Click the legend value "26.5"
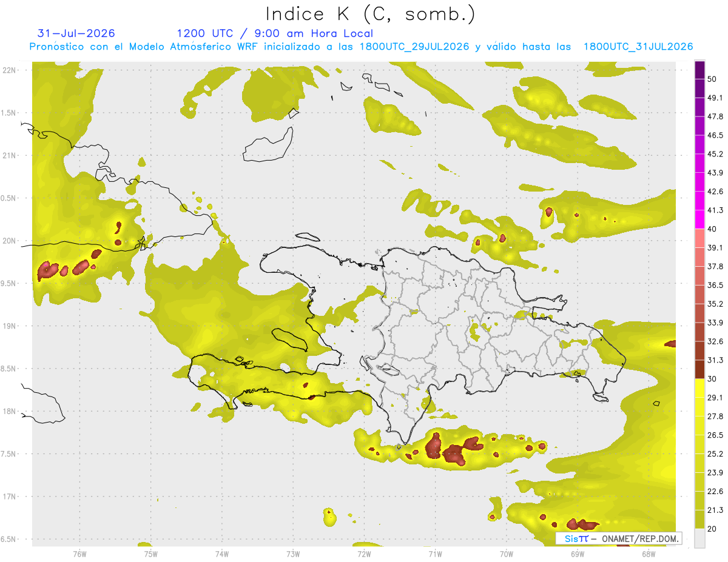Viewport: 728px width, 562px height. [715, 435]
